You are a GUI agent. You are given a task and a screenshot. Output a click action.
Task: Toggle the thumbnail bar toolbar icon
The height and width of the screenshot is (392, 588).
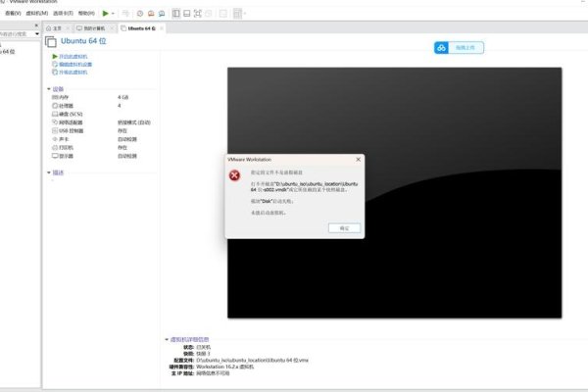point(187,14)
